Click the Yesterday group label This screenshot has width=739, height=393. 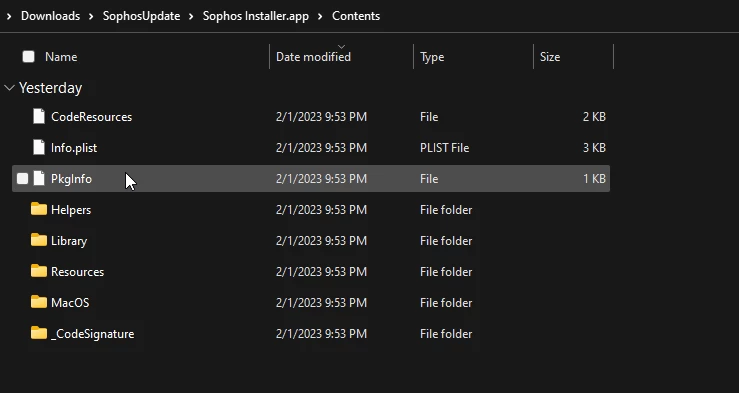point(50,88)
